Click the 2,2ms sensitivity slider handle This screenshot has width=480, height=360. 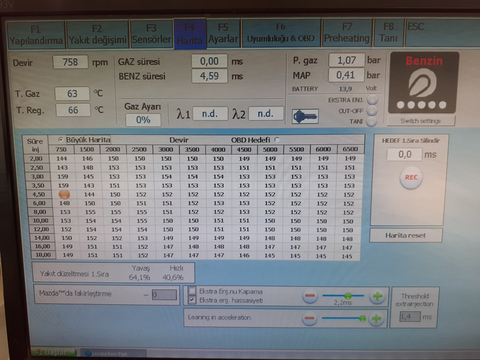(x=348, y=296)
